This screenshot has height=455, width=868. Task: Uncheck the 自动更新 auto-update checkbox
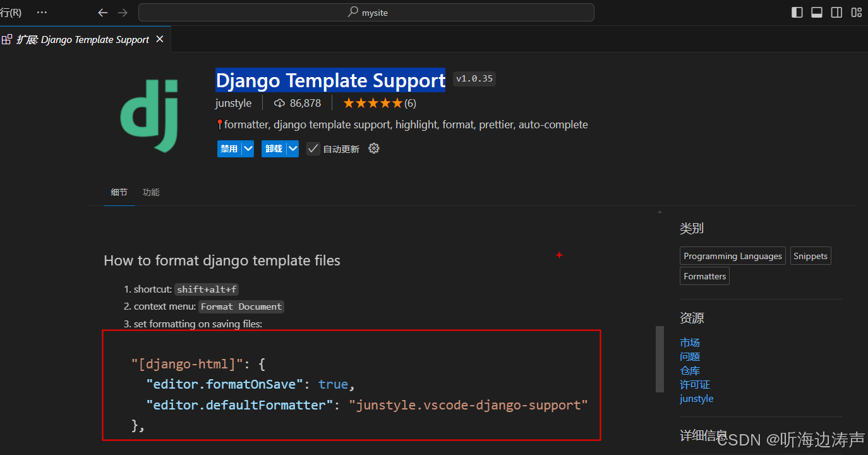tap(313, 149)
